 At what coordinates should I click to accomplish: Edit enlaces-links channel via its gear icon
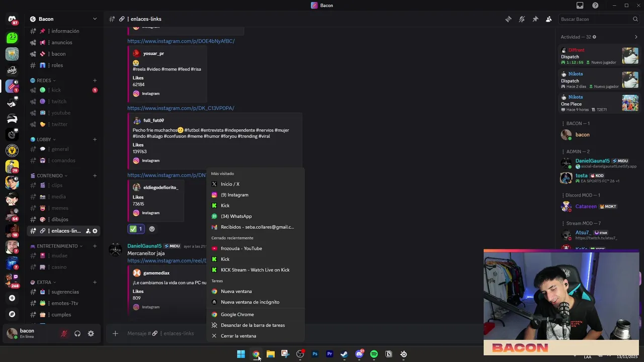click(x=95, y=231)
